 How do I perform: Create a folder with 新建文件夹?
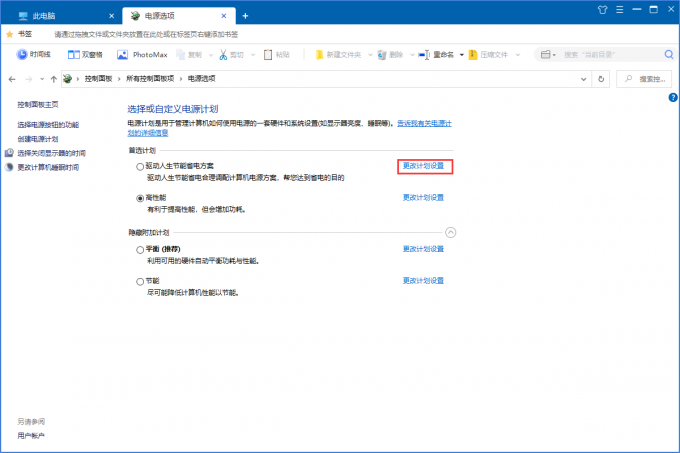click(338, 55)
